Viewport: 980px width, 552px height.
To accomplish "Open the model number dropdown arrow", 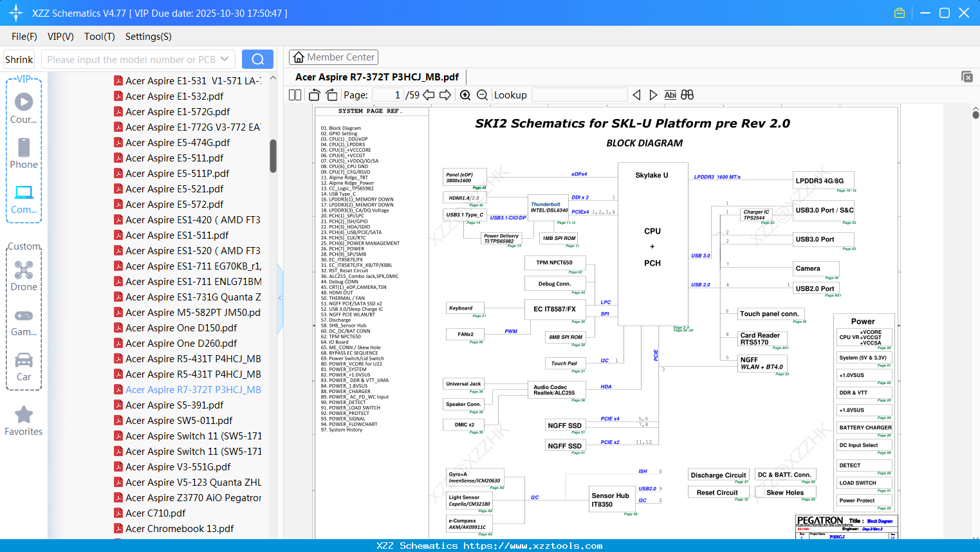I will (x=225, y=59).
